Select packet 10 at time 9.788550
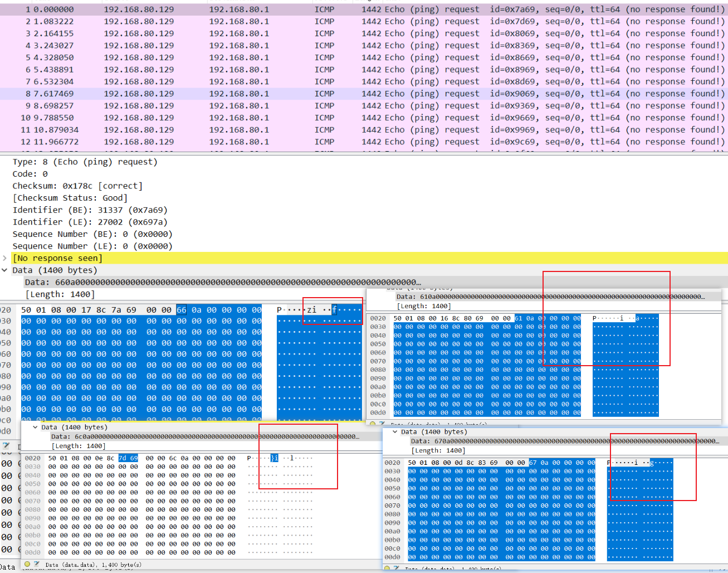Screen dimensions: 728x573 [364, 118]
